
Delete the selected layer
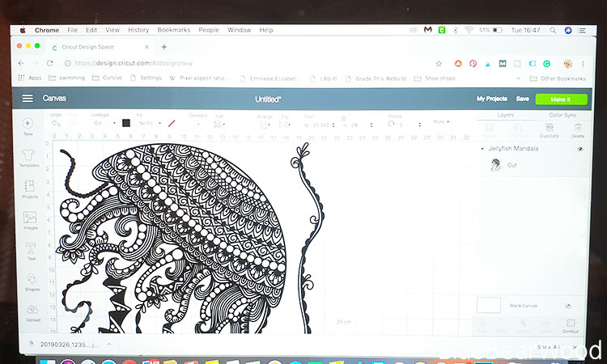coord(578,131)
